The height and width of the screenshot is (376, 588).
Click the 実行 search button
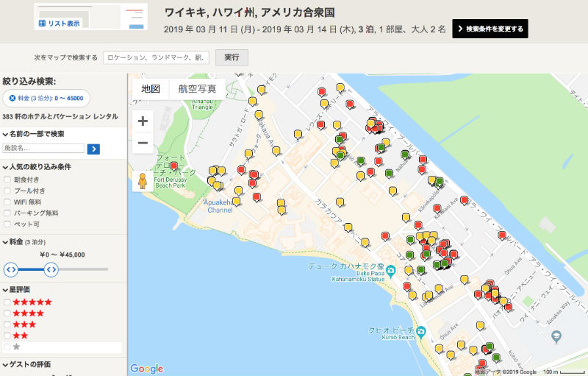(232, 57)
